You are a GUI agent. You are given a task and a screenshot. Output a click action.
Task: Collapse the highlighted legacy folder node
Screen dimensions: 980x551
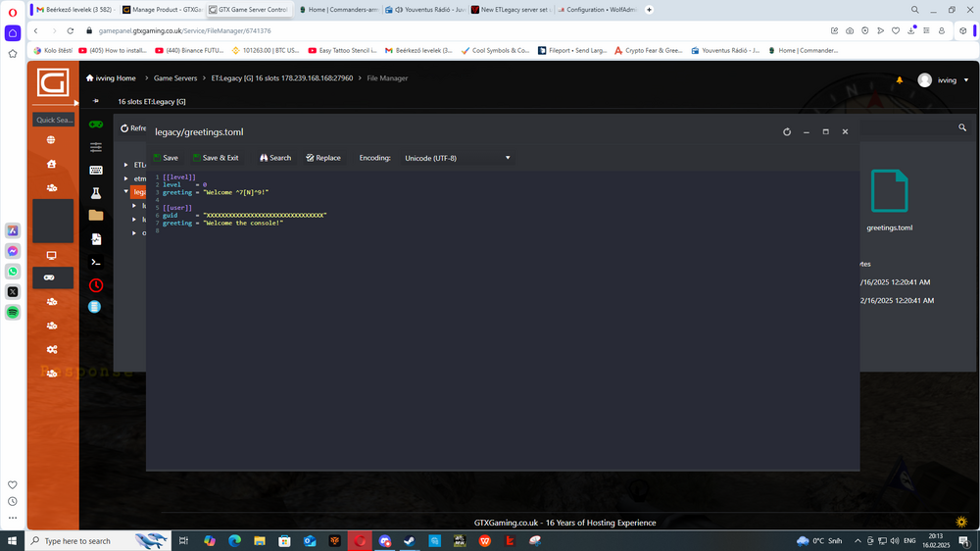[x=126, y=192]
